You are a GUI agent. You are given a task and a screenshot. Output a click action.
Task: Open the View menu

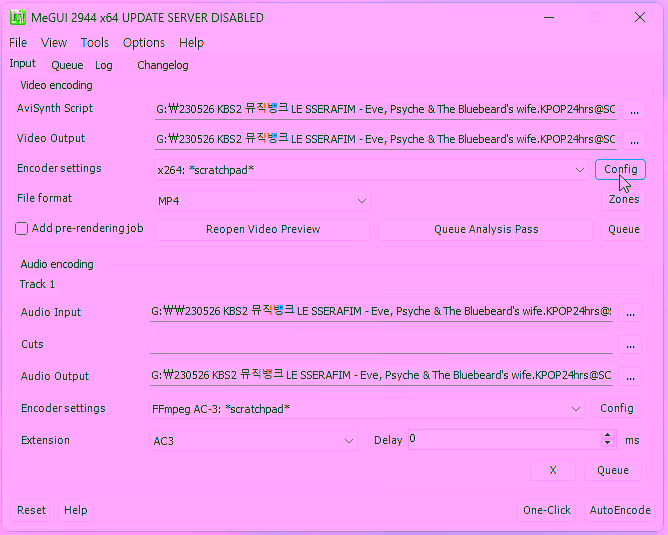click(54, 43)
